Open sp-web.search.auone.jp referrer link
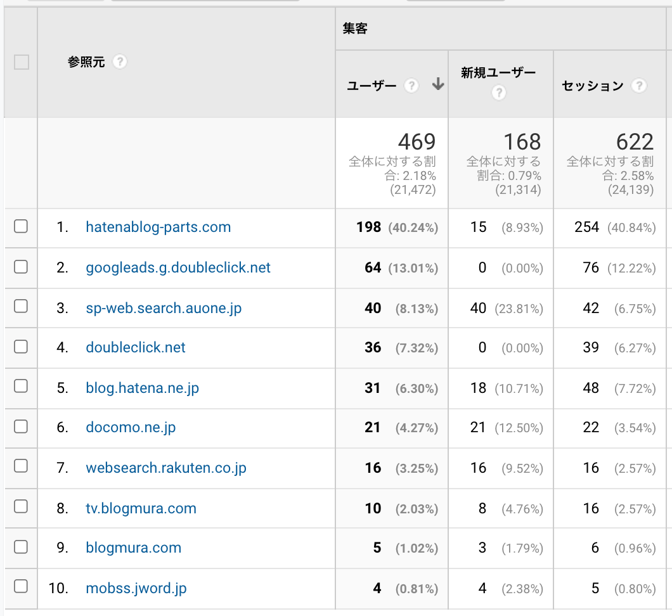This screenshot has height=616, width=672. click(x=164, y=308)
